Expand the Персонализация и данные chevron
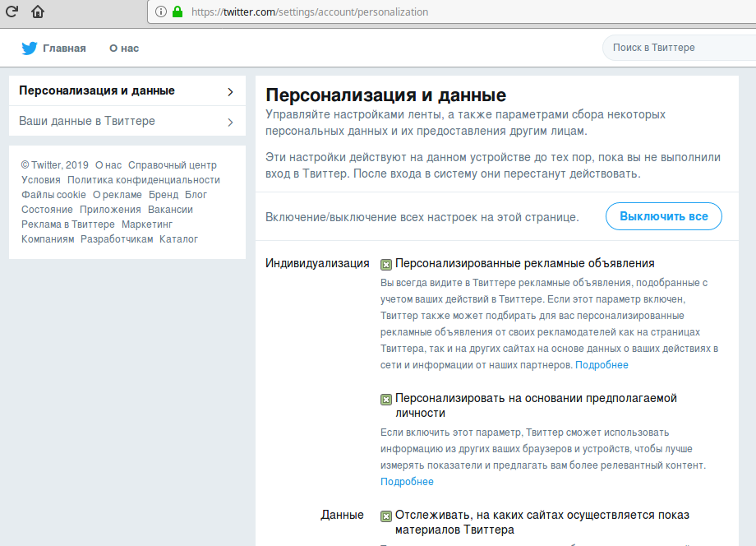 [230, 91]
